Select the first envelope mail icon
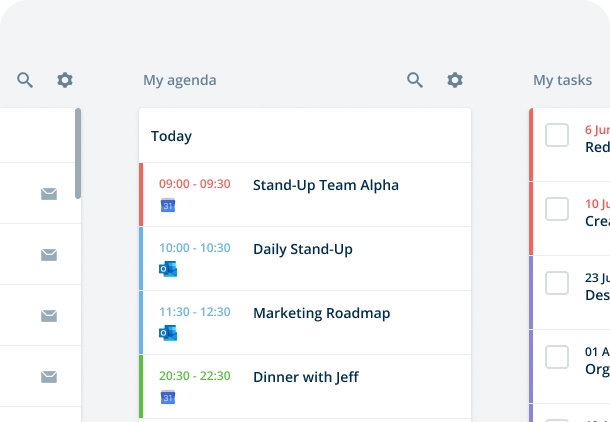This screenshot has width=610, height=422. pyautogui.click(x=49, y=194)
